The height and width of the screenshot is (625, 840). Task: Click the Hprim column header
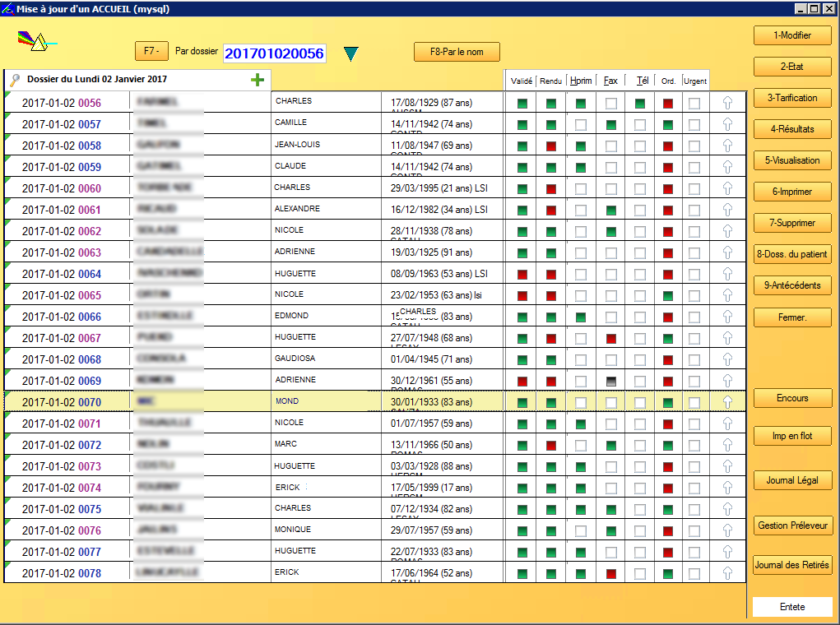(x=580, y=81)
